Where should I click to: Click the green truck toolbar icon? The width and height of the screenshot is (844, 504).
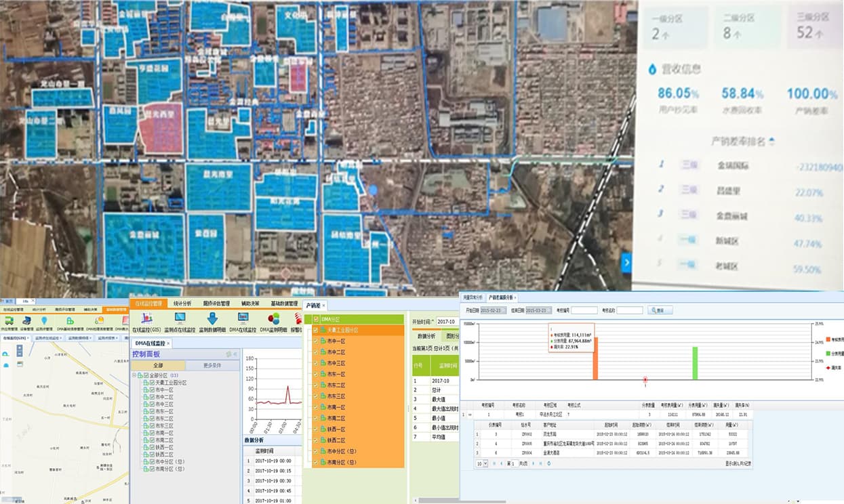[x=9, y=320]
